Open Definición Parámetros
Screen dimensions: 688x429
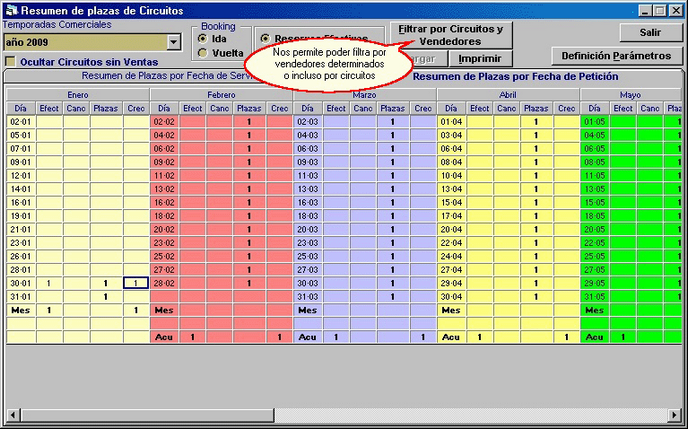[615, 56]
